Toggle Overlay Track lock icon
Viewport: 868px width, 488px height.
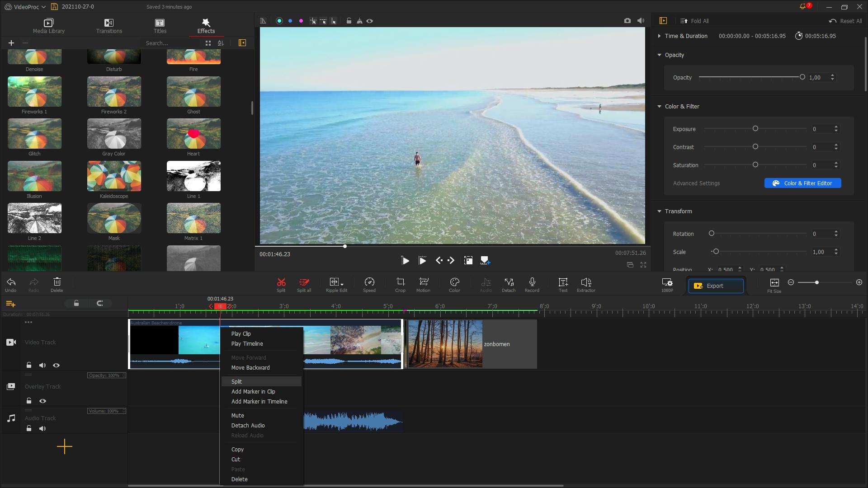pyautogui.click(x=29, y=401)
